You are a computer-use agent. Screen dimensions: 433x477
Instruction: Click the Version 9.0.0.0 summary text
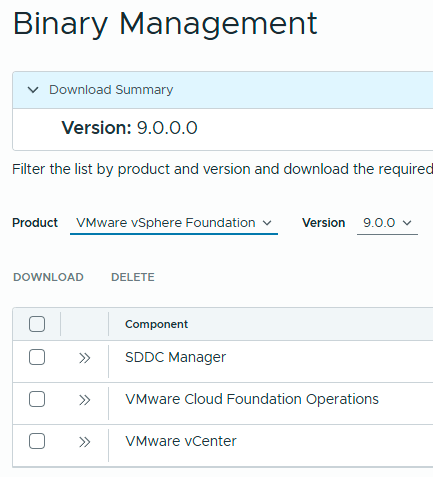129,128
